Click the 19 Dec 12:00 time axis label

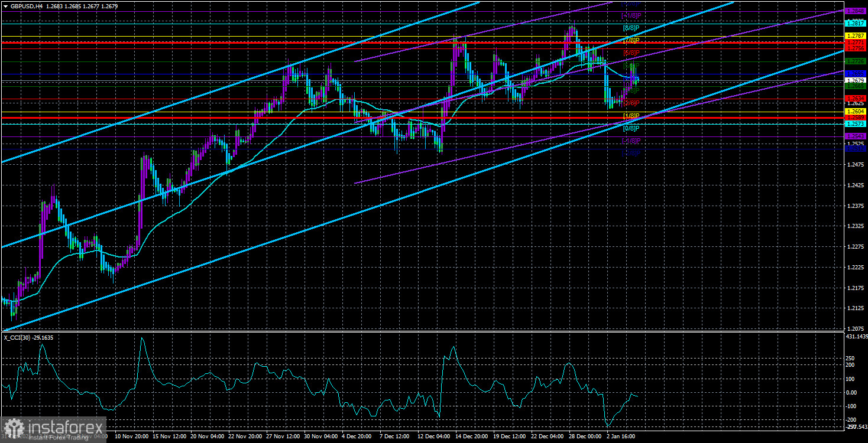point(510,437)
